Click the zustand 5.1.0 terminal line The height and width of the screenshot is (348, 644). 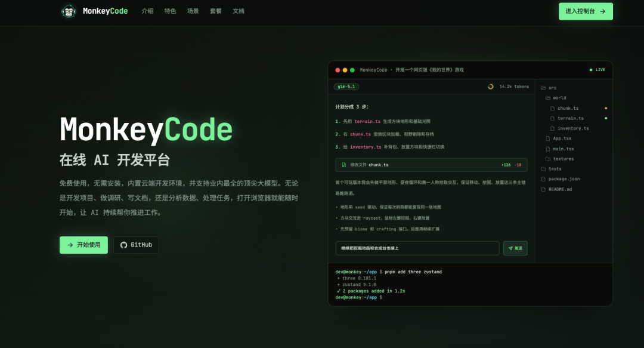(357, 285)
